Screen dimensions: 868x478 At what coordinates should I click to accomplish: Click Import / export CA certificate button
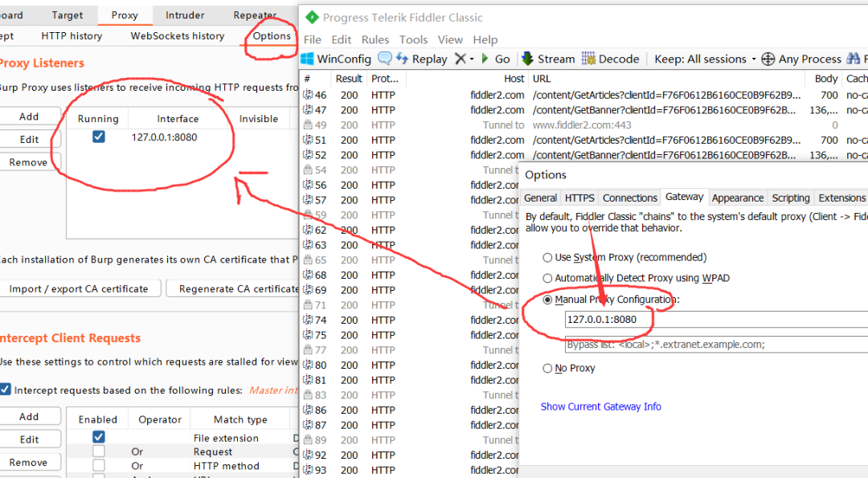pos(79,288)
